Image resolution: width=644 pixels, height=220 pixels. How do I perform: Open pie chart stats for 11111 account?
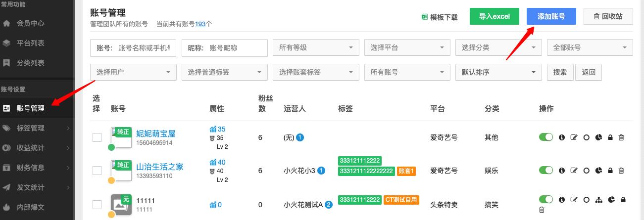tap(611, 200)
